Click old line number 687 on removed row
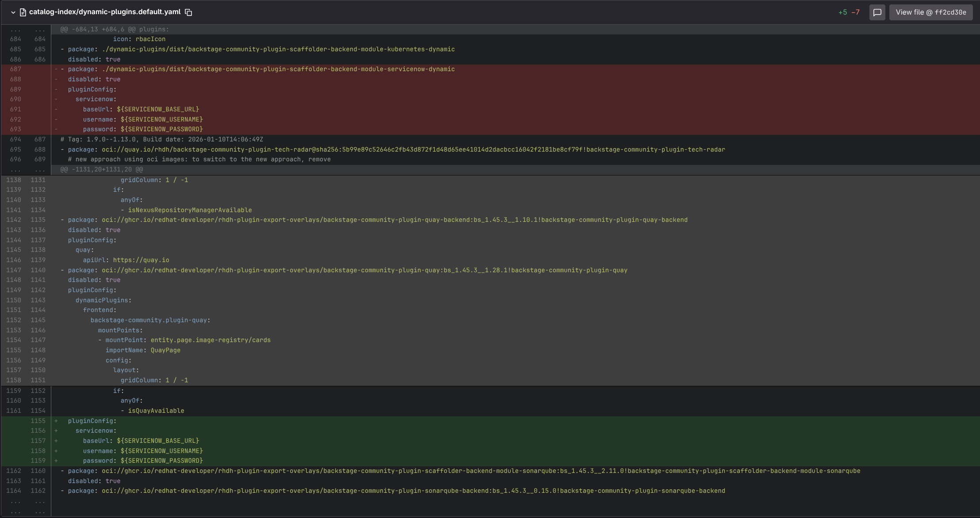The width and height of the screenshot is (980, 518). click(x=15, y=69)
